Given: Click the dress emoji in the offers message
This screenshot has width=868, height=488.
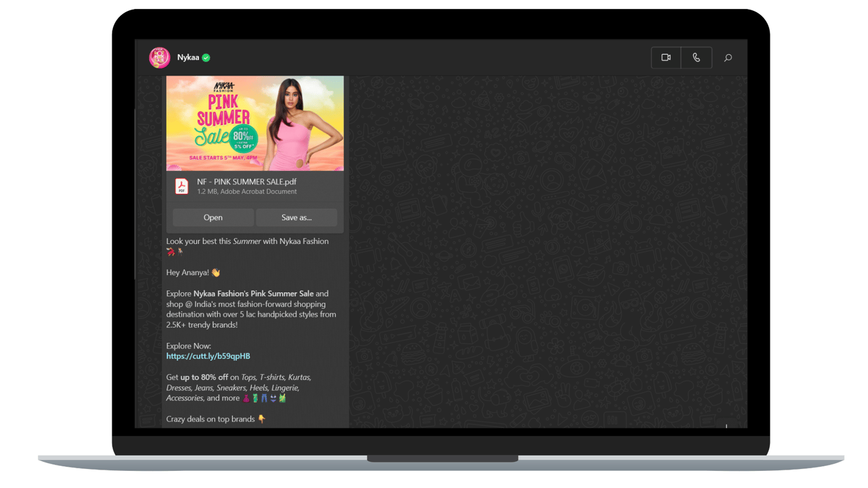Looking at the screenshot, I should pos(247,397).
